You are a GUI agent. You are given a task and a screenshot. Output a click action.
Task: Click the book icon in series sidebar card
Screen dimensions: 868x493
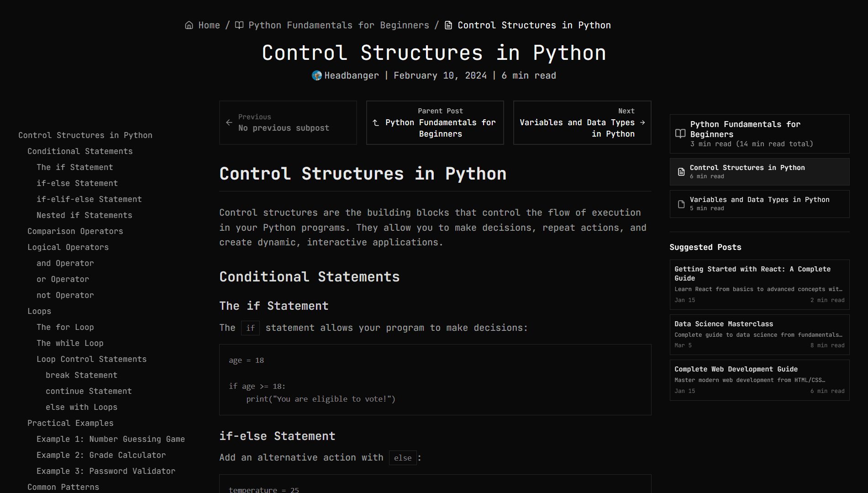pyautogui.click(x=680, y=133)
